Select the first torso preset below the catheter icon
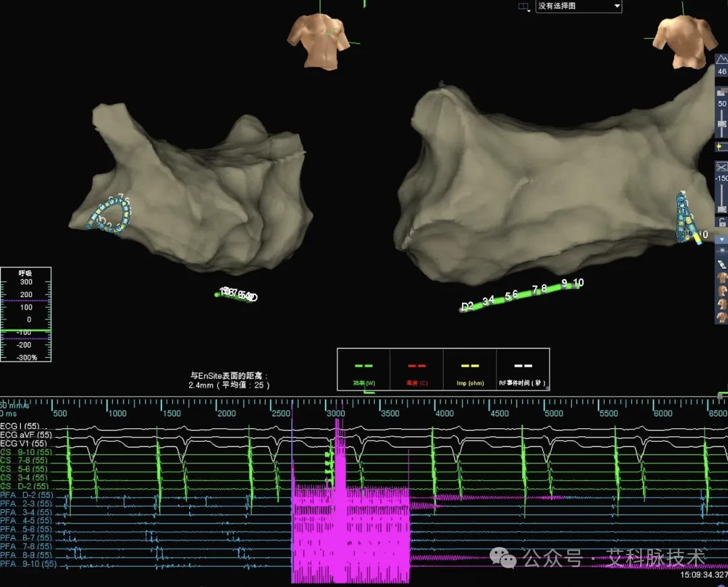Viewport: 728px width, 587px height. pyautogui.click(x=722, y=278)
